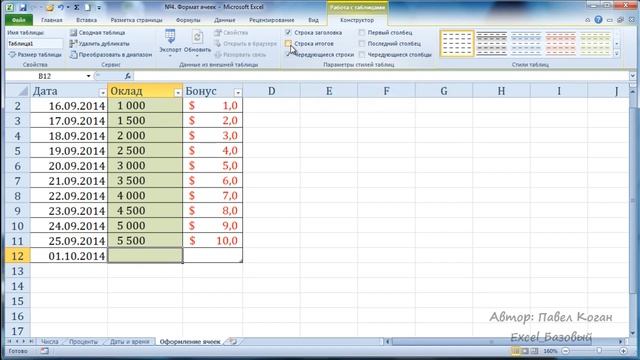Click the Undo arrow icon
The width and height of the screenshot is (640, 360).
60,7
